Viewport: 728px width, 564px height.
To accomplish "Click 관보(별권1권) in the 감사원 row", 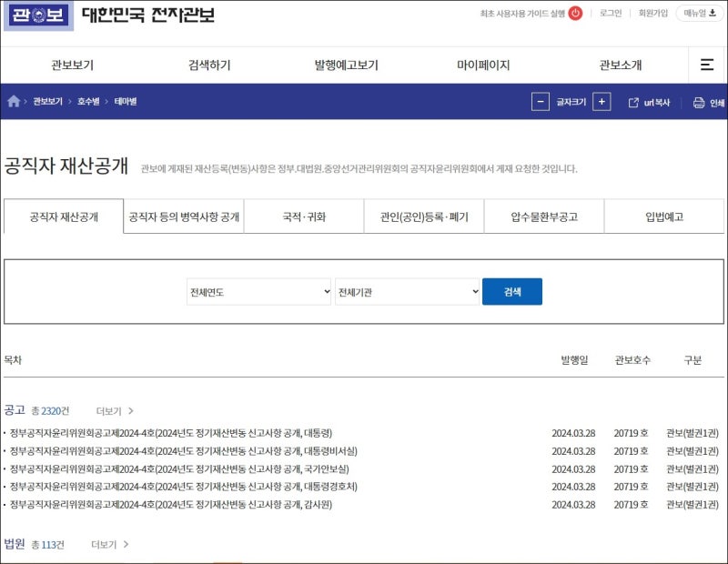I will (693, 505).
